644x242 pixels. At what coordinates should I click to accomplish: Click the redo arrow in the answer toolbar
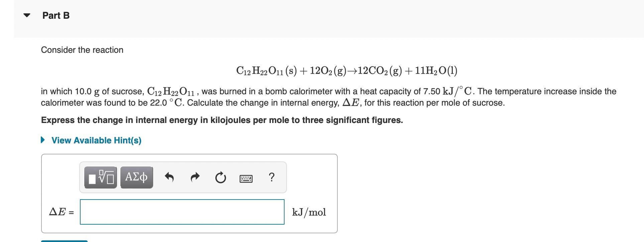(195, 177)
